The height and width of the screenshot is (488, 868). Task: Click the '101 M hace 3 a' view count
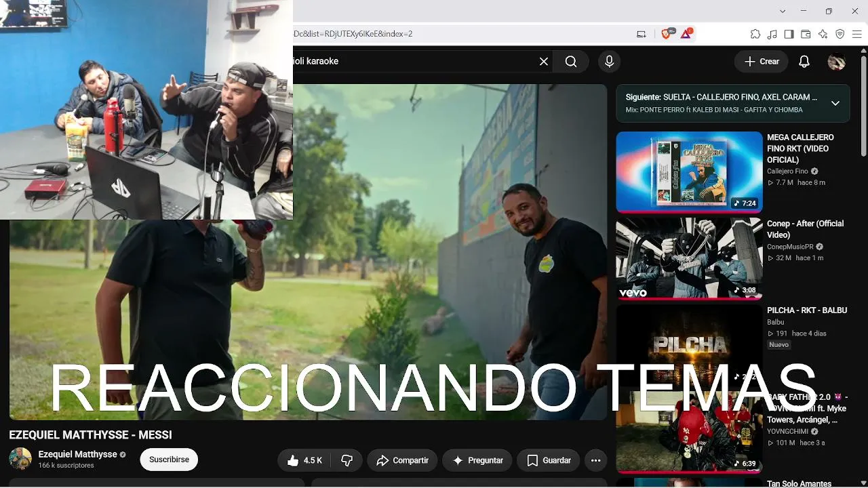click(x=796, y=443)
